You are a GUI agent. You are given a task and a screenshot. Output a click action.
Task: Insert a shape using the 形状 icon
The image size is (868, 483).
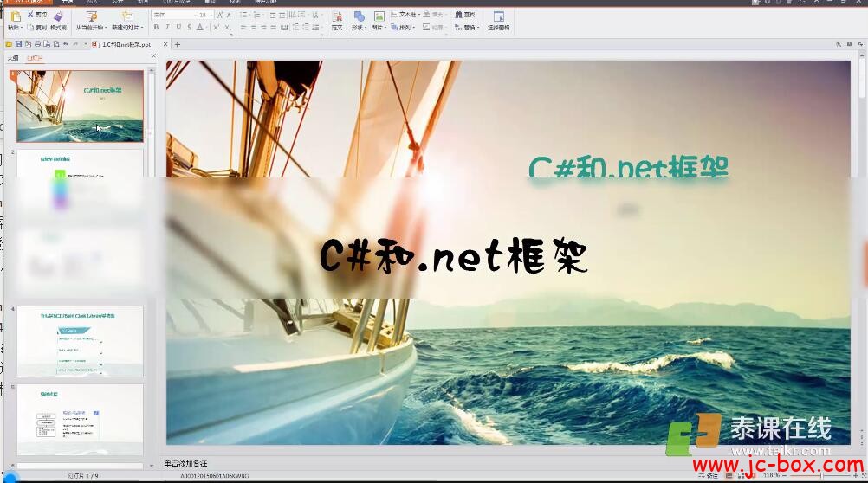tap(358, 16)
